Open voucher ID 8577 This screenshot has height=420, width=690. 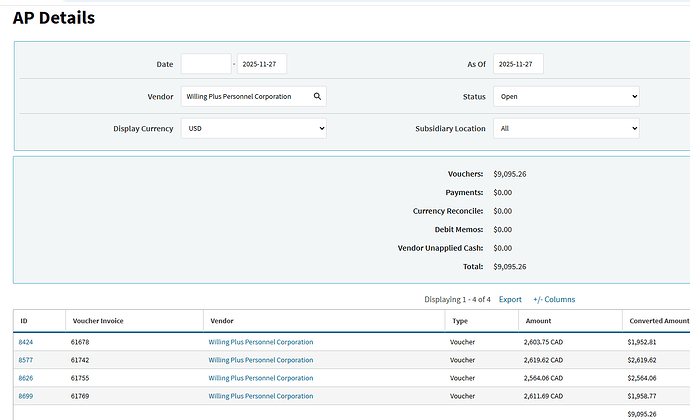tap(26, 360)
